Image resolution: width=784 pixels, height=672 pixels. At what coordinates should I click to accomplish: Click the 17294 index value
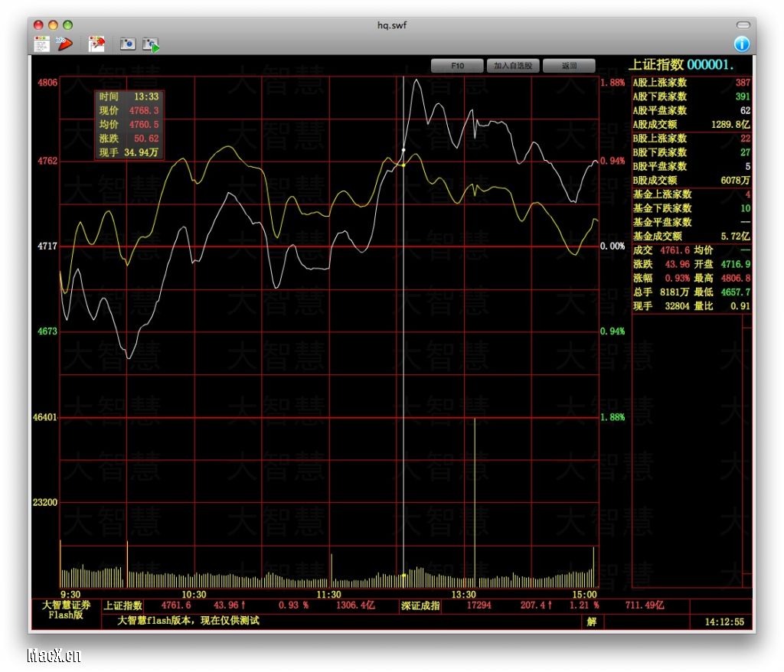[479, 605]
